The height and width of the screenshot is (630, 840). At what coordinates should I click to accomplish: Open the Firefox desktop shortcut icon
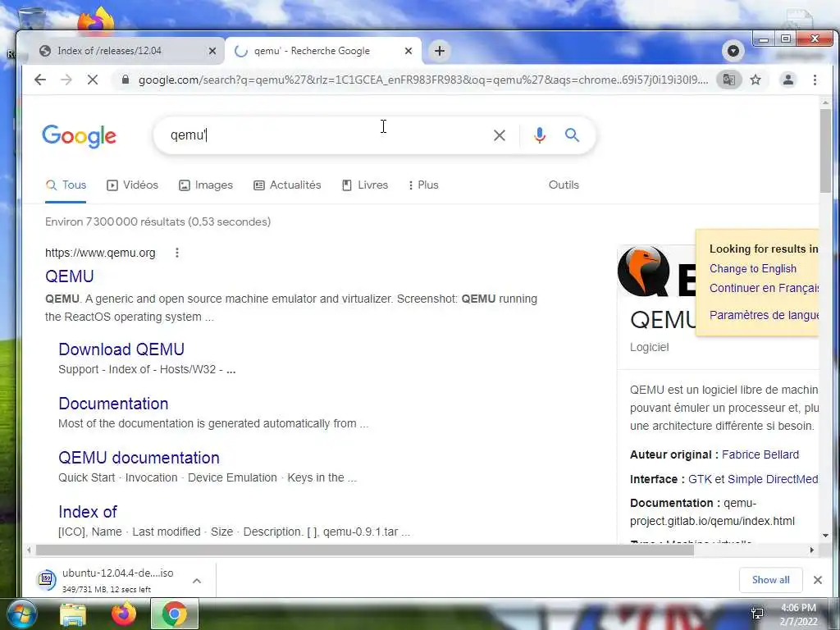coord(96,20)
